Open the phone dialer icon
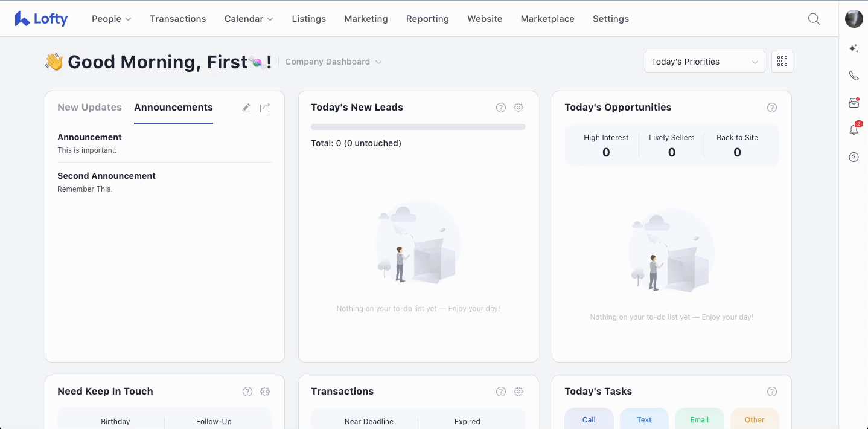This screenshot has height=429, width=868. pos(854,76)
